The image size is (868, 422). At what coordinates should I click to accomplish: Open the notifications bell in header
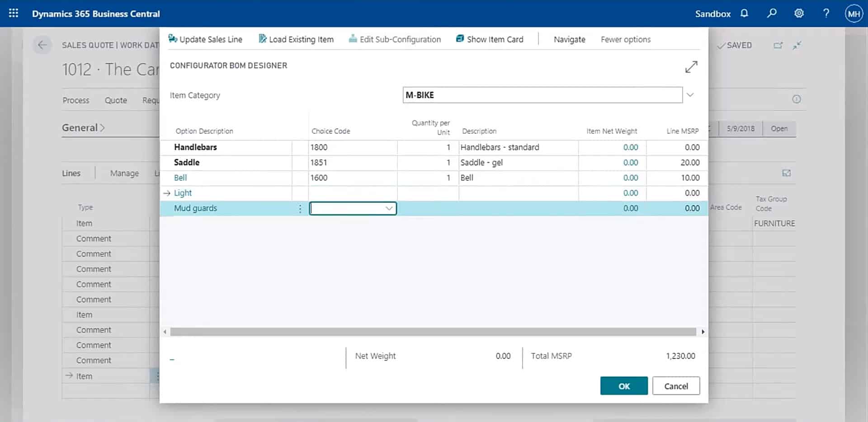point(744,14)
